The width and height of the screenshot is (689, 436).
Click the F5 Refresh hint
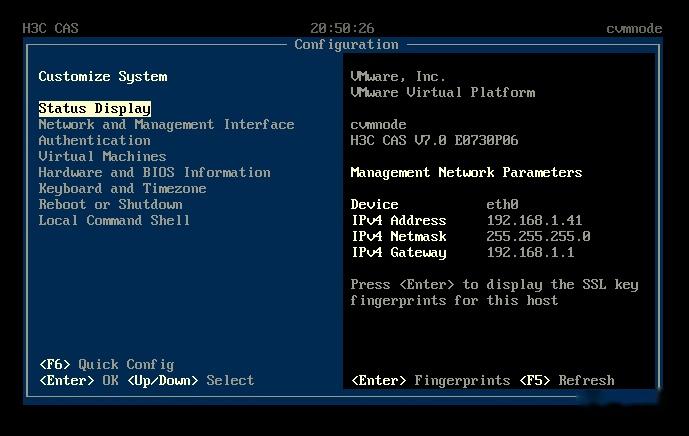point(567,380)
